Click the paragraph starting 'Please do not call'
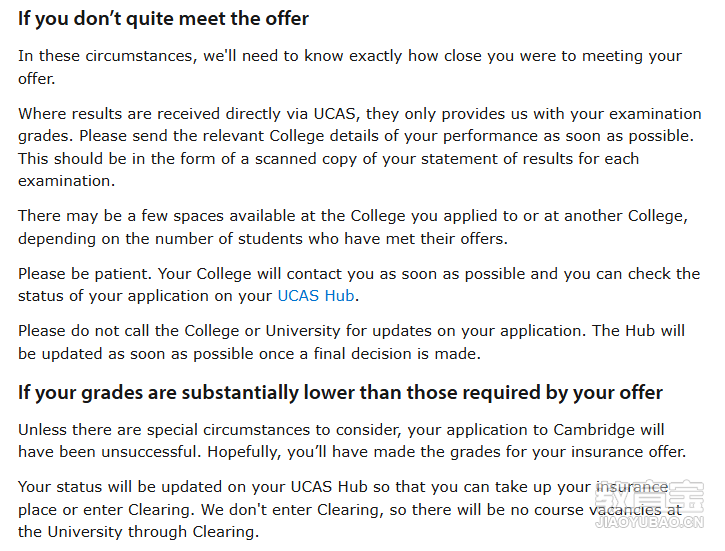The height and width of the screenshot is (551, 725). pyautogui.click(x=351, y=342)
